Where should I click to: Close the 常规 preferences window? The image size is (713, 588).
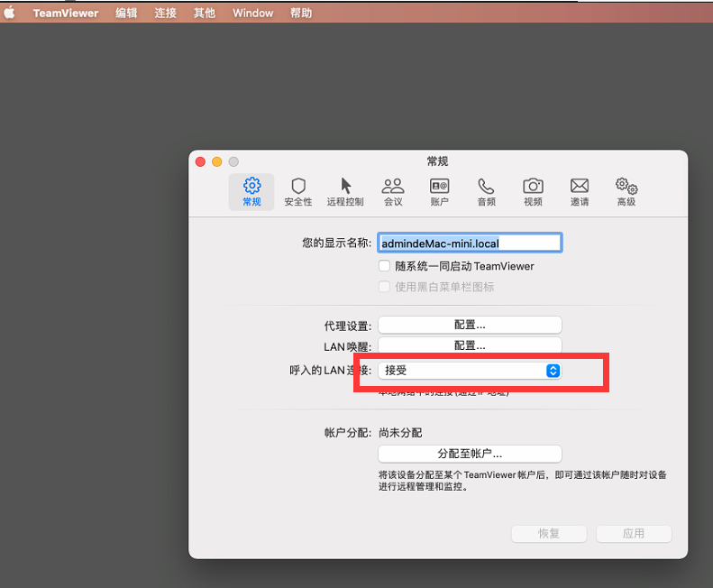pyautogui.click(x=200, y=161)
